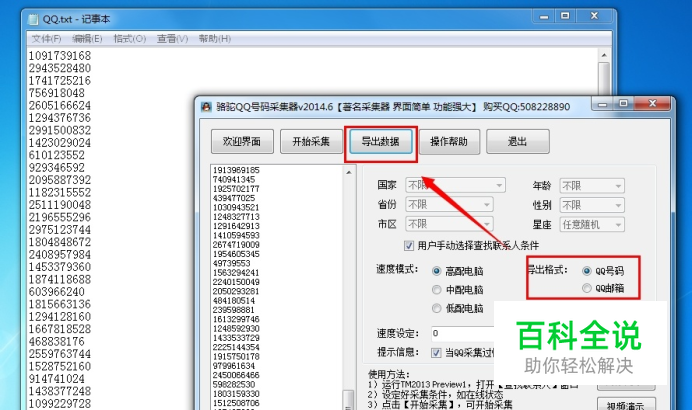Open the 查看(V) menu in Notepad
The width and height of the screenshot is (692, 410).
tap(172, 39)
